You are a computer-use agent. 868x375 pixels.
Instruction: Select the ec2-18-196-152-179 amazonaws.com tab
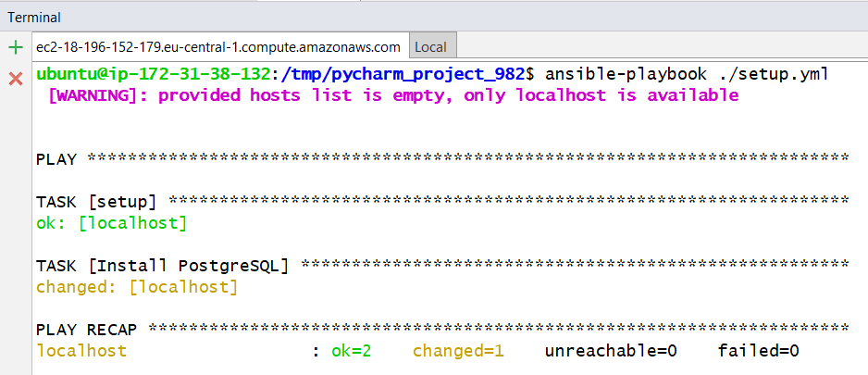218,47
